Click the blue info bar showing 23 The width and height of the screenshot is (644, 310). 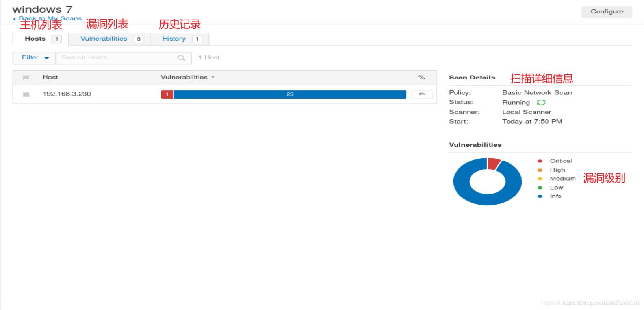point(290,94)
